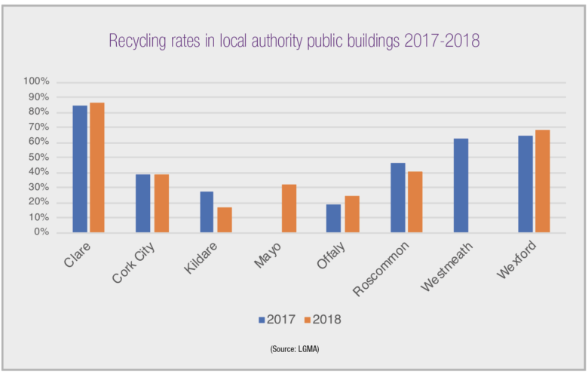Click the orange 2018 legend swatch
Image resolution: width=588 pixels, height=377 pixels.
tap(306, 320)
